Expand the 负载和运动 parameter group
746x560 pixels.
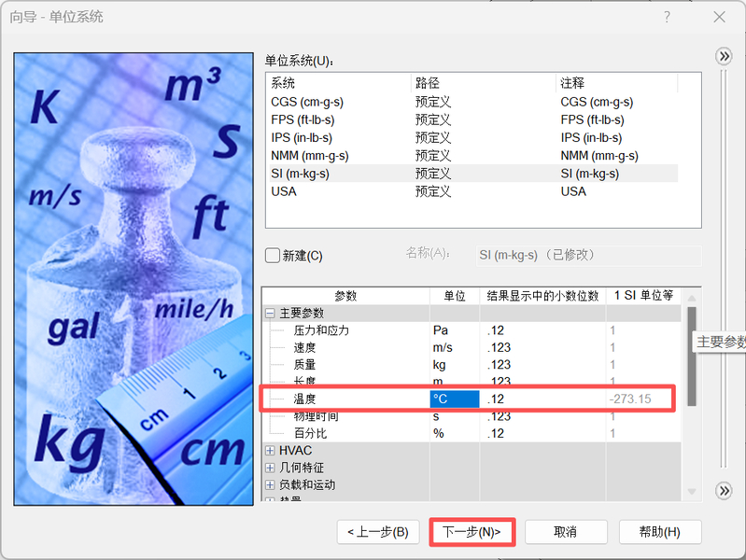tap(270, 484)
